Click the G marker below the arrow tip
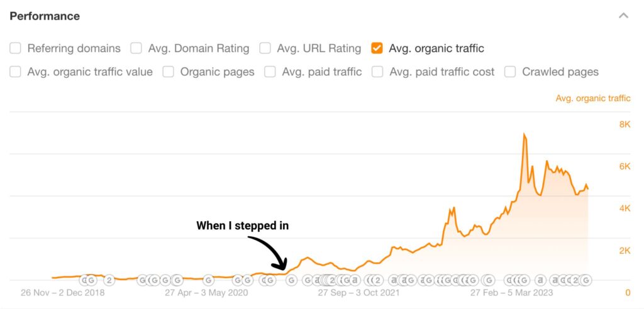Screen dimensions: 644x309 (291, 280)
